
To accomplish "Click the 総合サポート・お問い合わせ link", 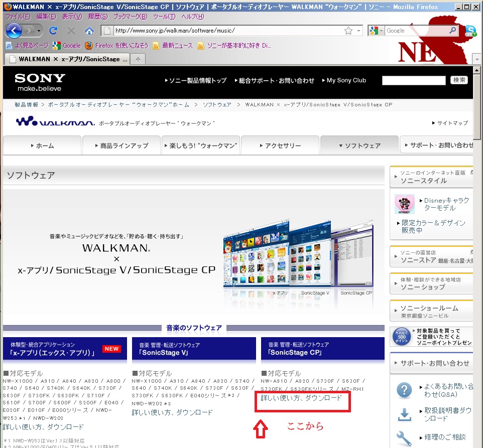I will [x=275, y=81].
